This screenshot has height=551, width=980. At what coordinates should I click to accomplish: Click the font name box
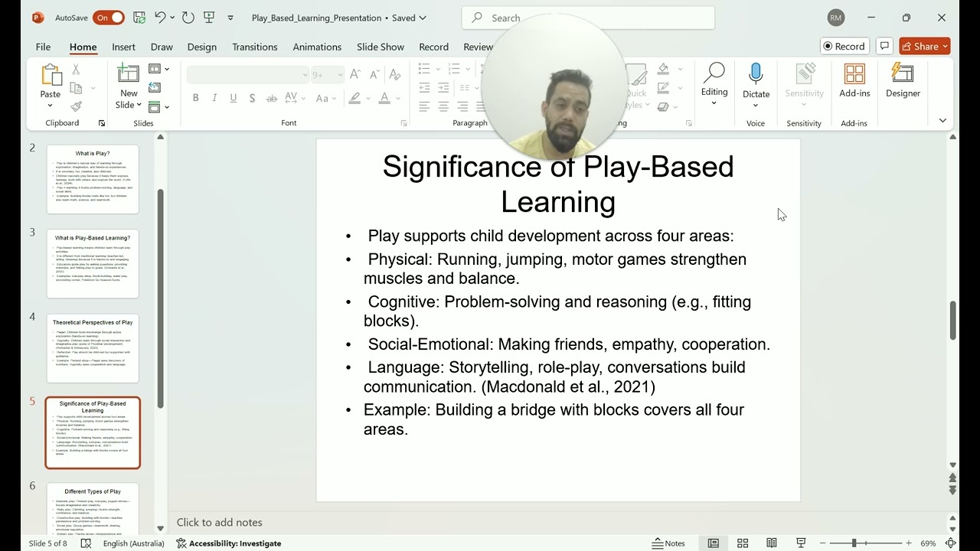[x=248, y=74]
